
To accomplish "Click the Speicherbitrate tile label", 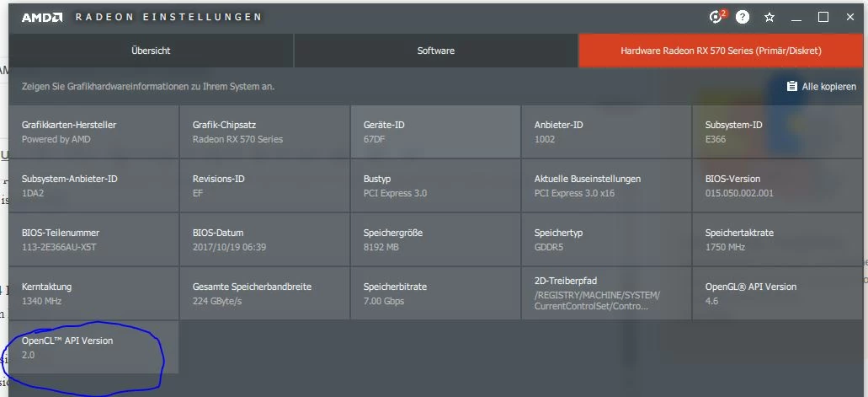I will click(395, 287).
